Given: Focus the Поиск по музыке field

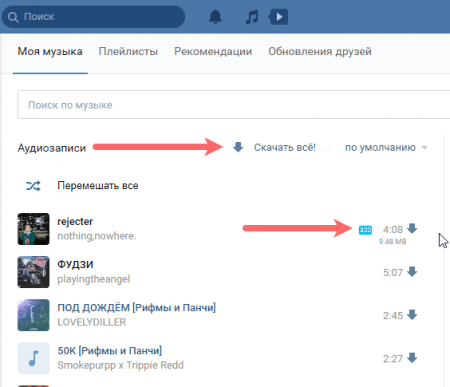Looking at the screenshot, I should tap(234, 105).
